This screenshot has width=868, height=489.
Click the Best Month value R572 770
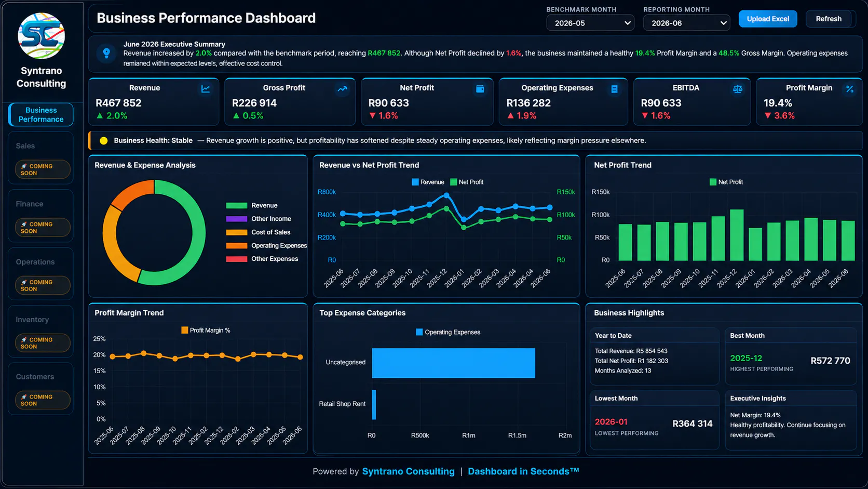click(x=830, y=361)
